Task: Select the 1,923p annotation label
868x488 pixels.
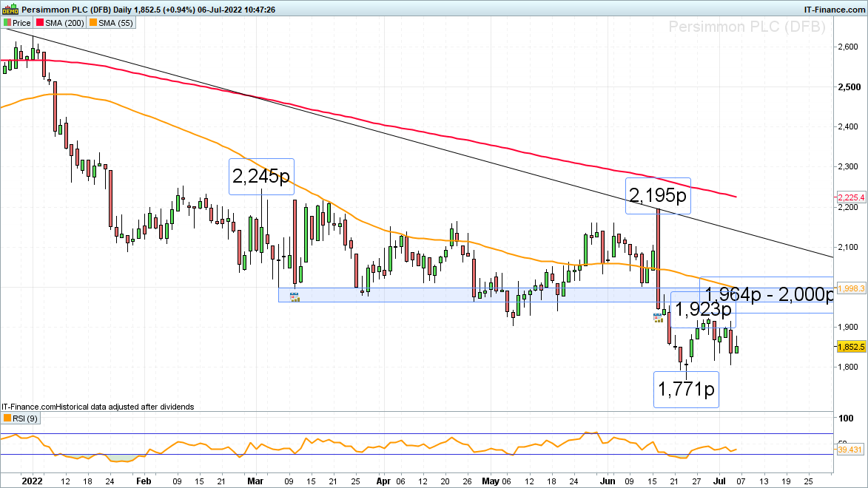Action: 703,309
